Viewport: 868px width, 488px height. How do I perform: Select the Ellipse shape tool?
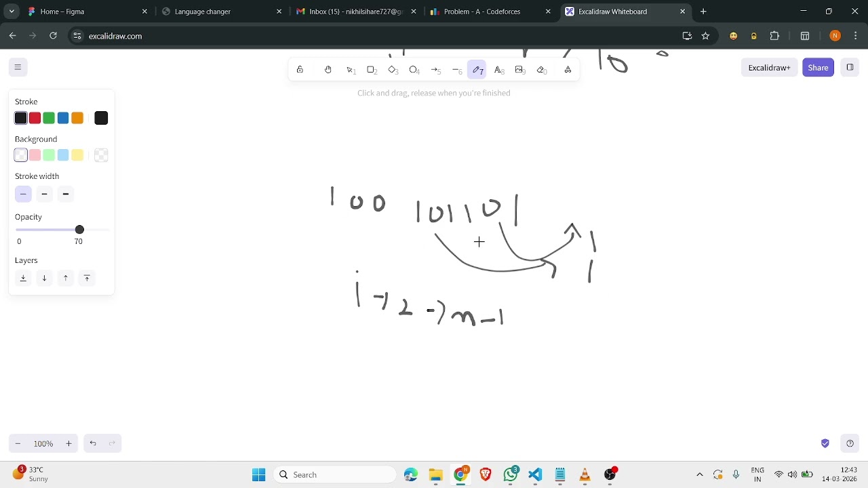[414, 70]
